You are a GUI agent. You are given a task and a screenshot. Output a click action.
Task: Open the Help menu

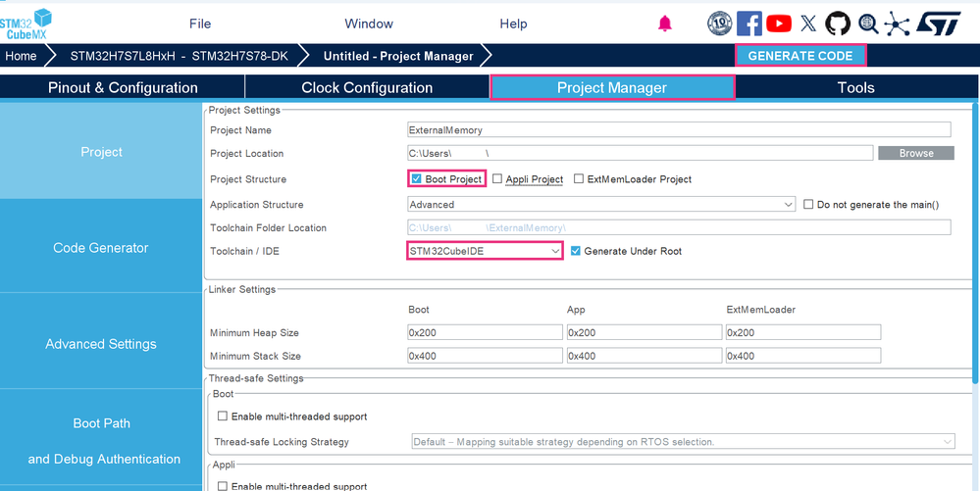point(513,24)
